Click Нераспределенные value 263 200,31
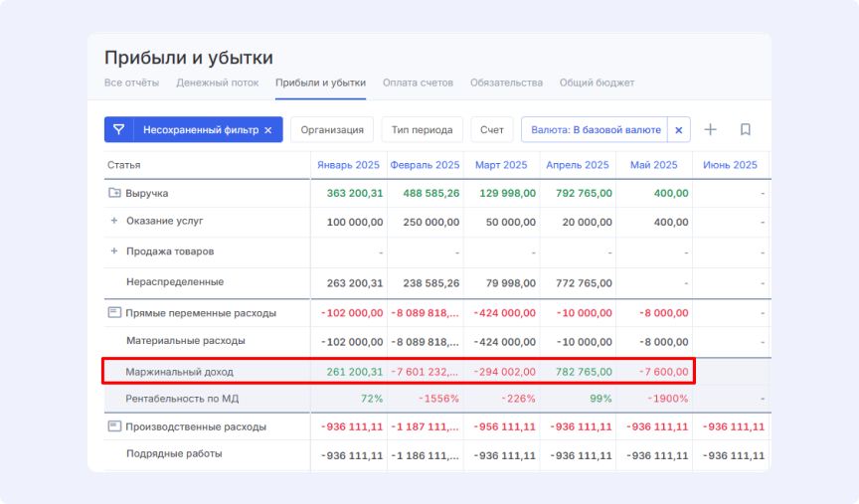The height and width of the screenshot is (504, 859). (x=355, y=283)
